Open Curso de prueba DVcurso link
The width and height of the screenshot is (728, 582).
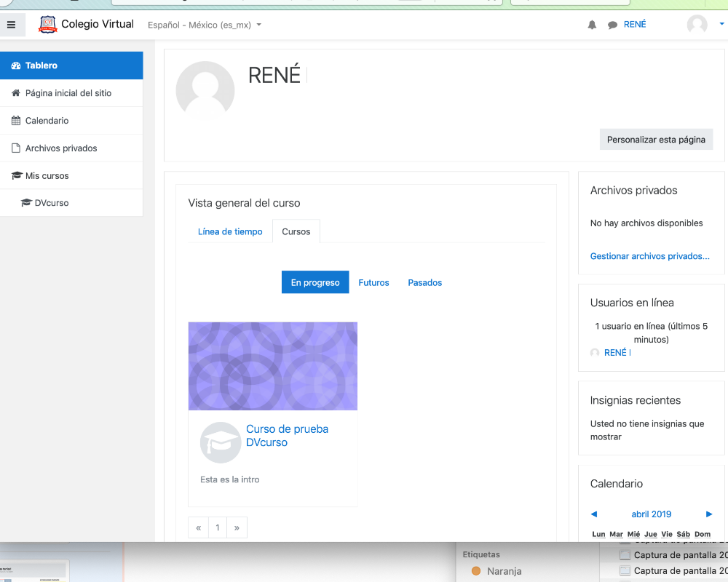coord(287,436)
